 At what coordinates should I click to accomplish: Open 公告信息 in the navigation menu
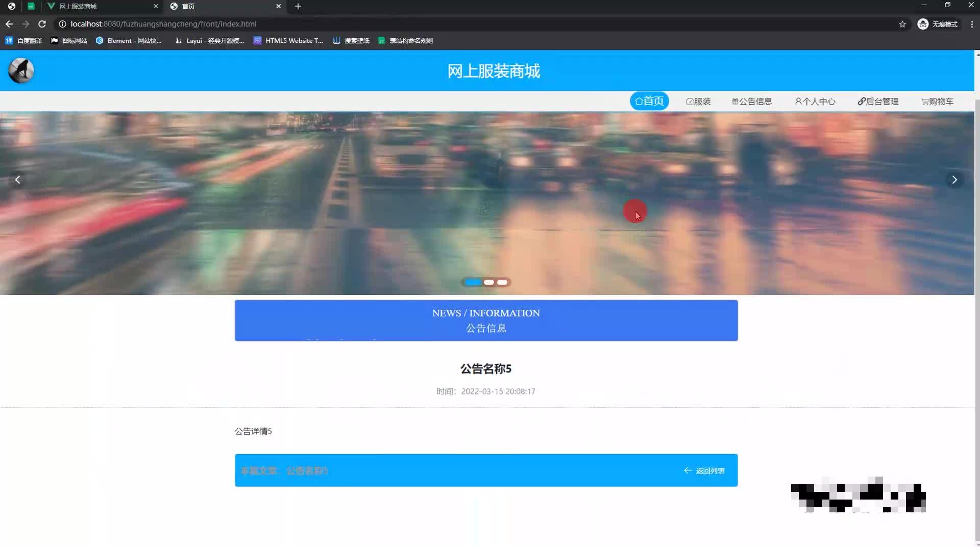coord(752,102)
